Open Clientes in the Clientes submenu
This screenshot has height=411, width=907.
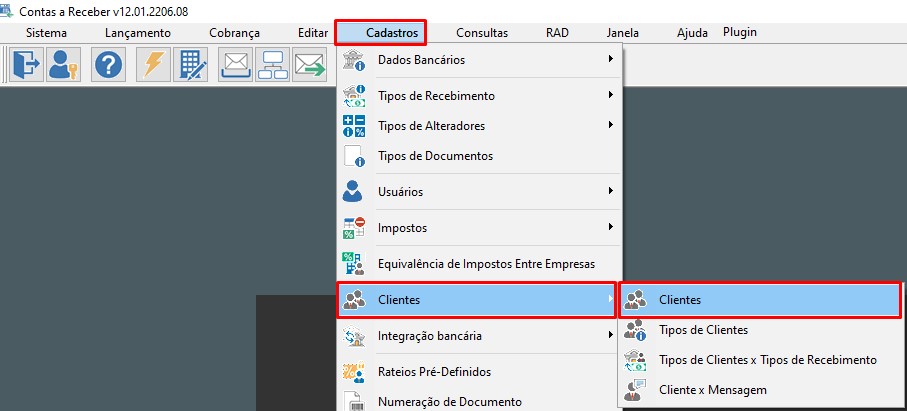pyautogui.click(x=759, y=300)
